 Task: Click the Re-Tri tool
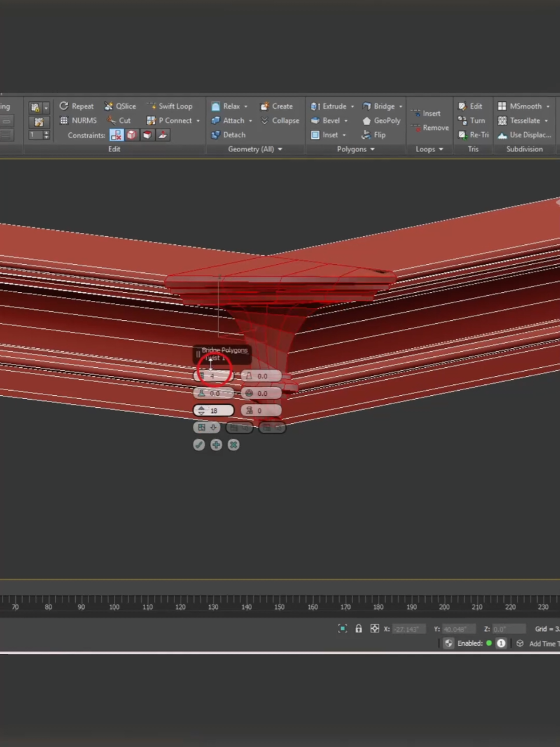[473, 135]
